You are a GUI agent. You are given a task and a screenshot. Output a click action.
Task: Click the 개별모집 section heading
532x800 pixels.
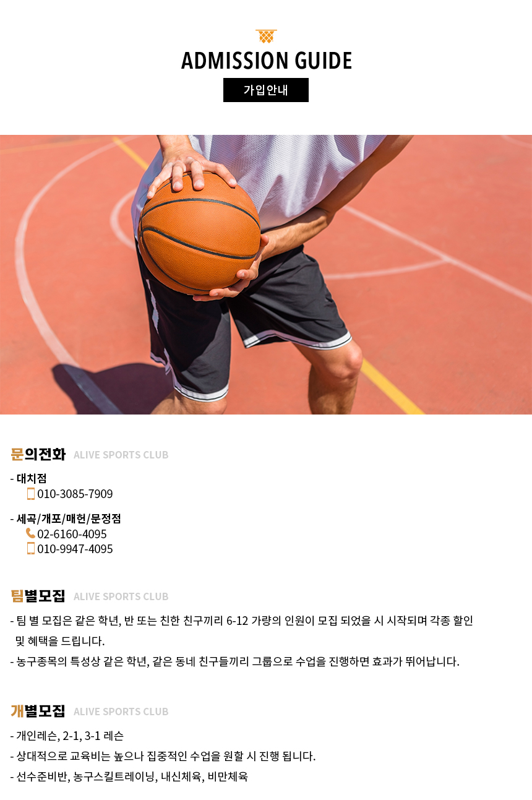[x=38, y=711]
